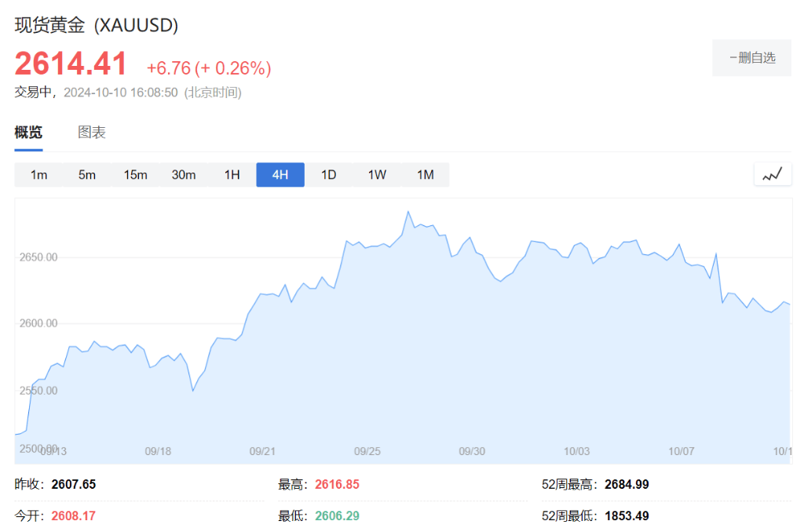Screen dimensions: 804x532
Task: Click the 2600.00 price axis label
Action: point(38,323)
